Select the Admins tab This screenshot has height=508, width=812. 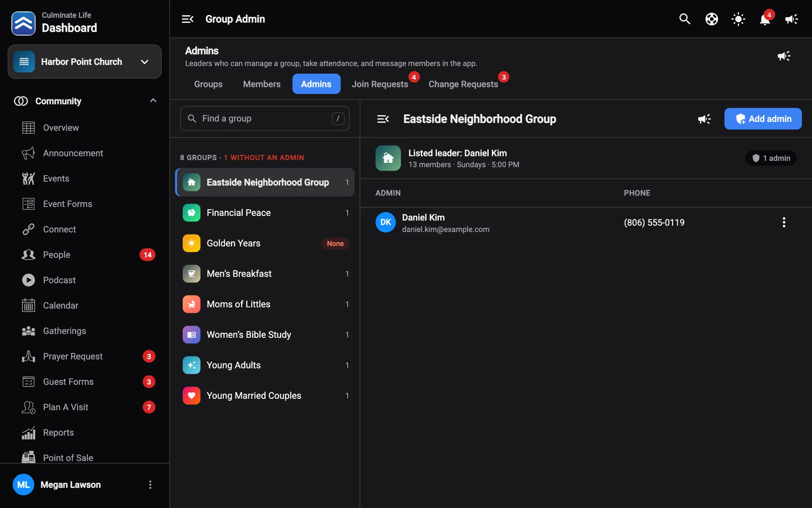coord(316,84)
